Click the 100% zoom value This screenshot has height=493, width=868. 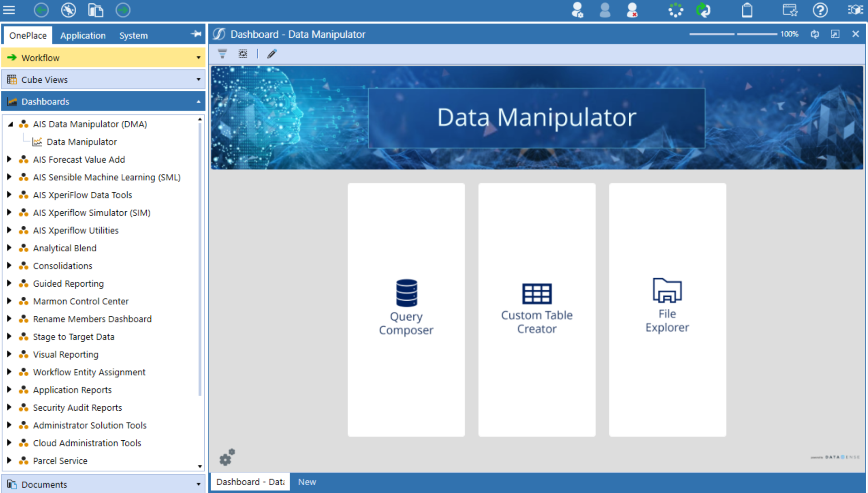[789, 34]
